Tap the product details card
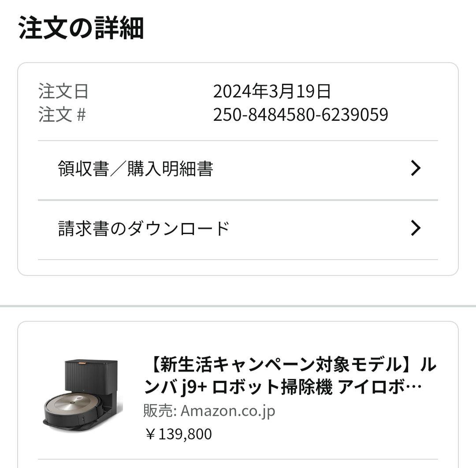This screenshot has width=476, height=468. coord(238,394)
